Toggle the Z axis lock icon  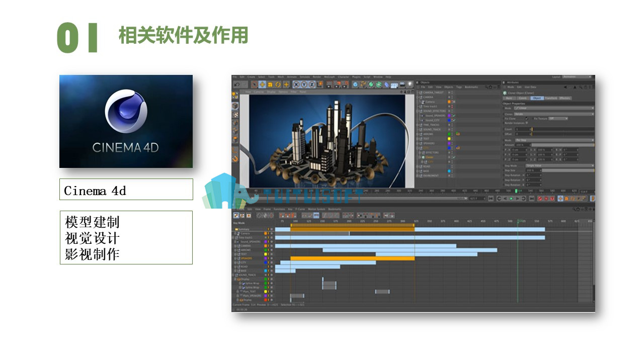coord(311,84)
